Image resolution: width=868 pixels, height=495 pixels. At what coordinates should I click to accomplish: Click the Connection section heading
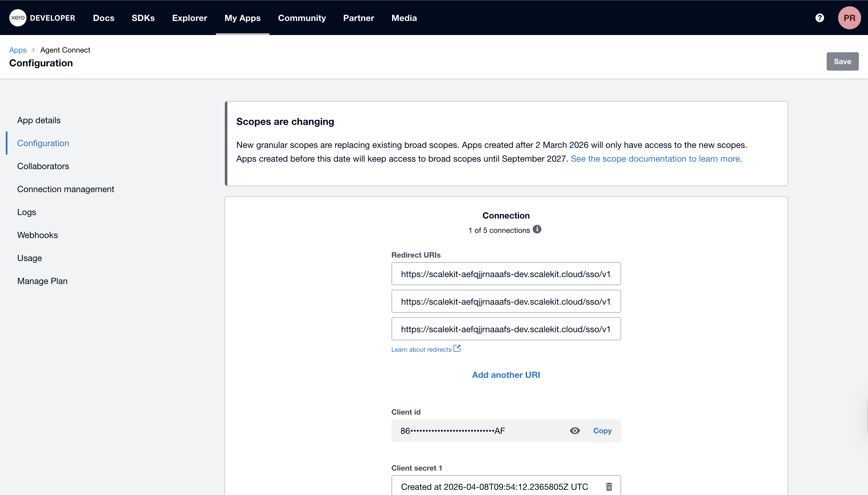[x=506, y=215]
